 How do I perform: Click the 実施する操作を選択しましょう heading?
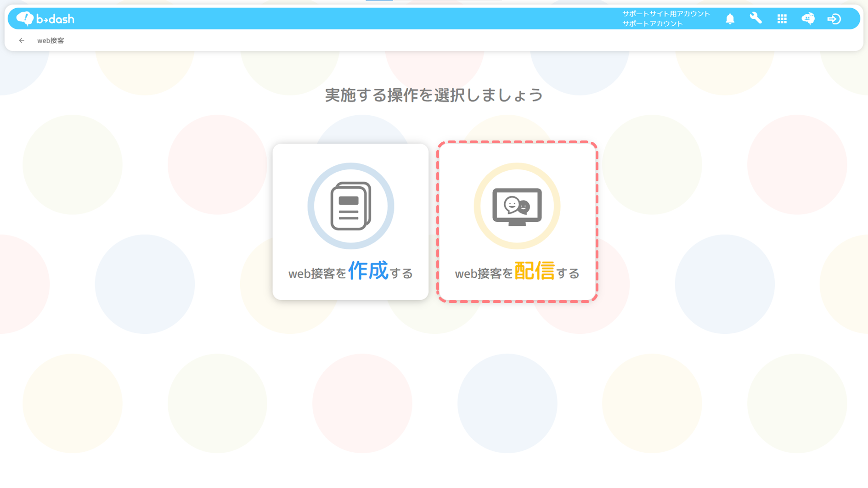tap(434, 95)
